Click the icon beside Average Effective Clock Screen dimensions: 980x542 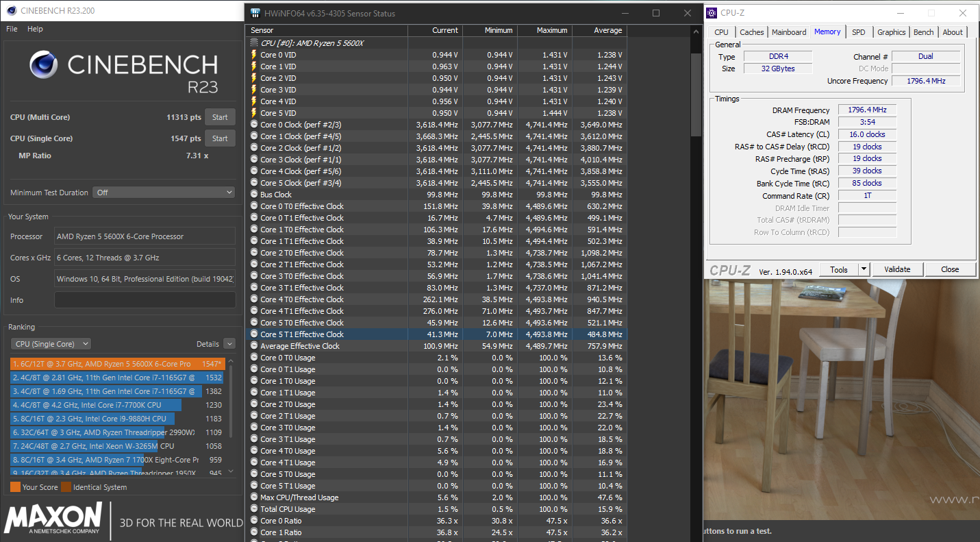[254, 346]
